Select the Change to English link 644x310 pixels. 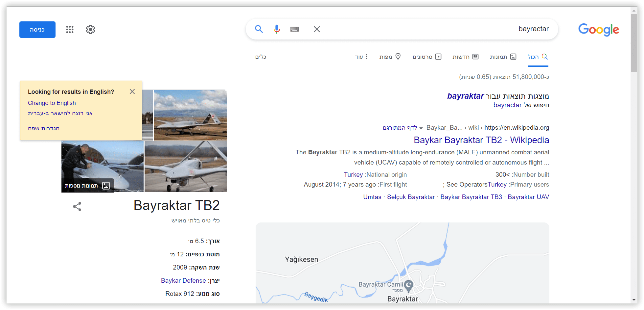pos(52,103)
